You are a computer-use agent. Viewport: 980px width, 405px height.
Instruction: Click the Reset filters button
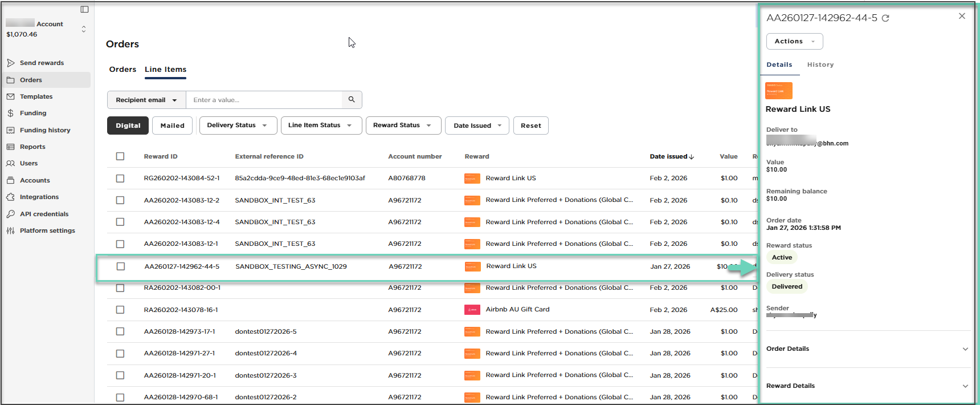(530, 125)
